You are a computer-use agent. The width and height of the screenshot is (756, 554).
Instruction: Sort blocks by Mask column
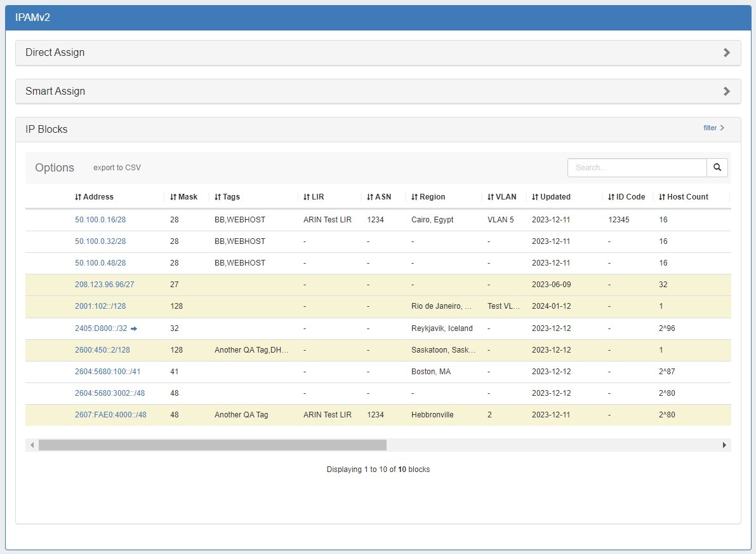click(x=183, y=197)
